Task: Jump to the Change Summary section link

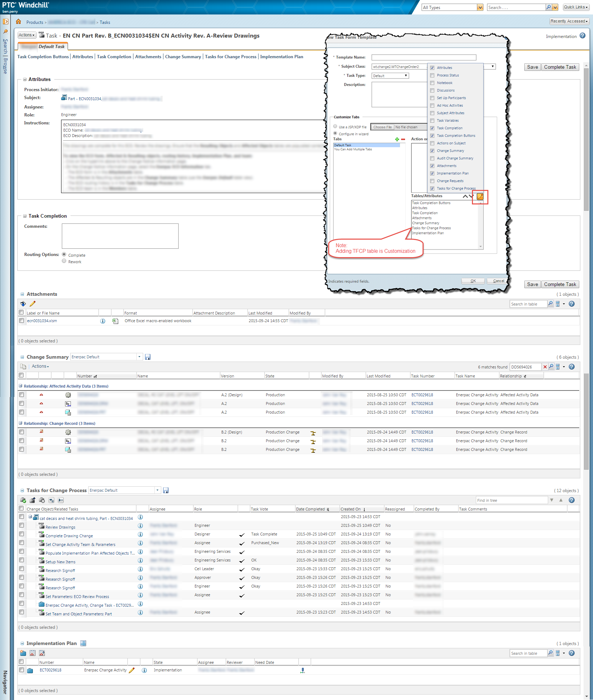Action: 183,57
